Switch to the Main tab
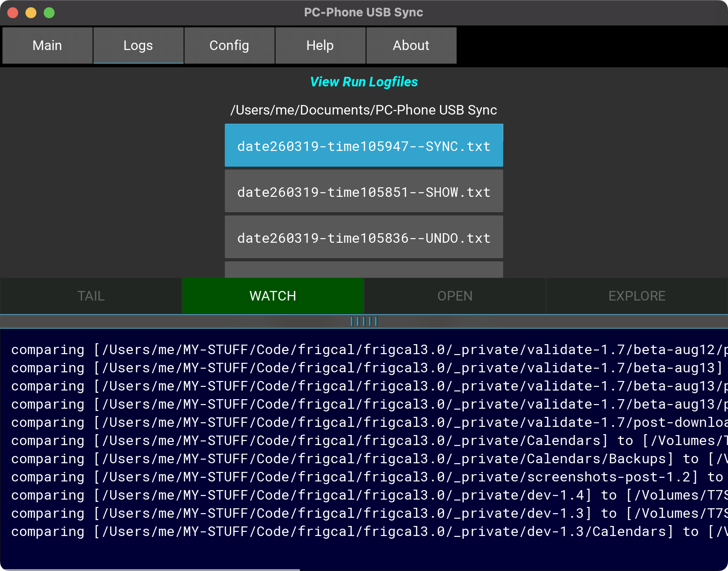The image size is (728, 571). (47, 45)
